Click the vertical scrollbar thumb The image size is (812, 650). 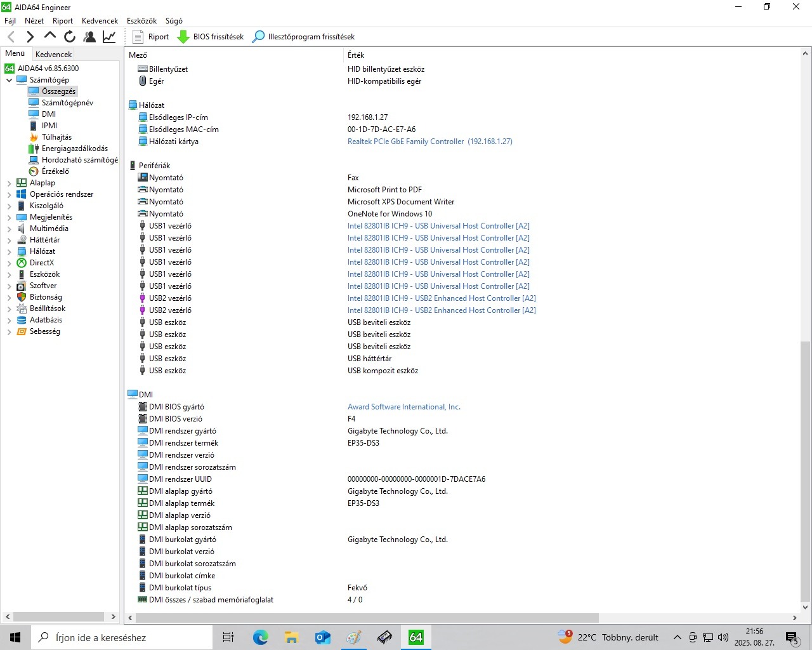point(805,471)
